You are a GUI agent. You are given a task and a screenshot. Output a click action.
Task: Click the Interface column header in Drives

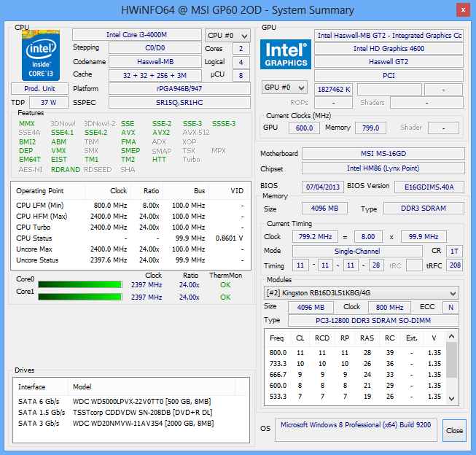point(41,386)
